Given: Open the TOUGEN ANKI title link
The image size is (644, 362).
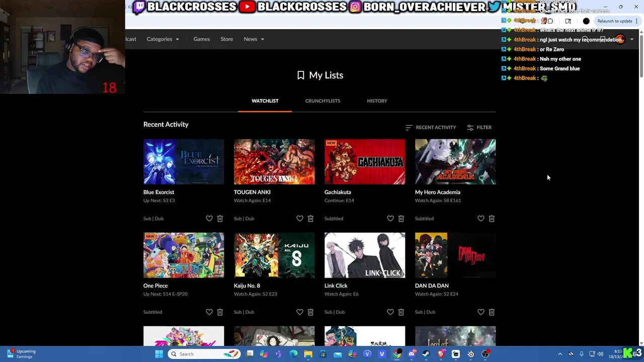Looking at the screenshot, I should [252, 192].
